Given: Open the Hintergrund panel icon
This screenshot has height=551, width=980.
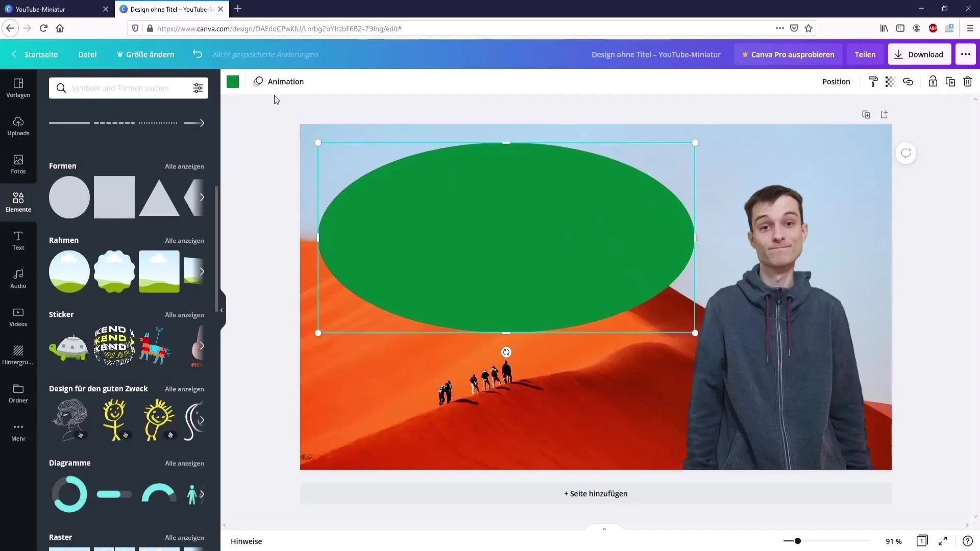Looking at the screenshot, I should (x=18, y=350).
